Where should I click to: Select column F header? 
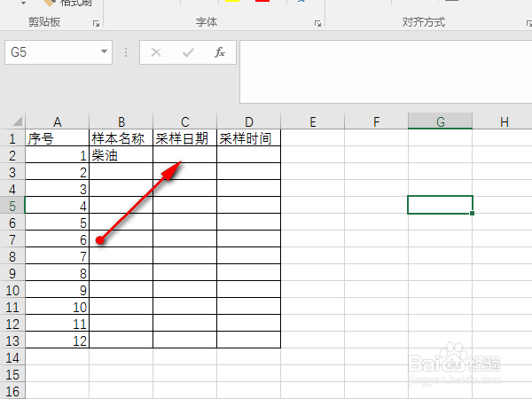[376, 121]
